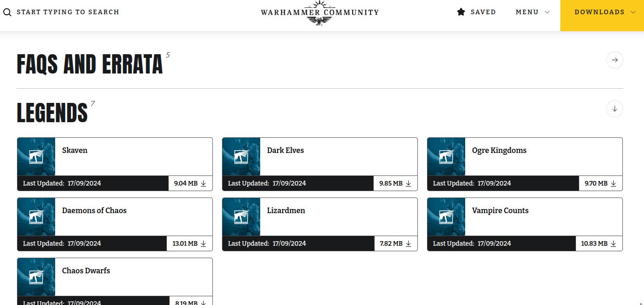Open the Vampire Counts title link
The image size is (644, 305).
click(500, 211)
